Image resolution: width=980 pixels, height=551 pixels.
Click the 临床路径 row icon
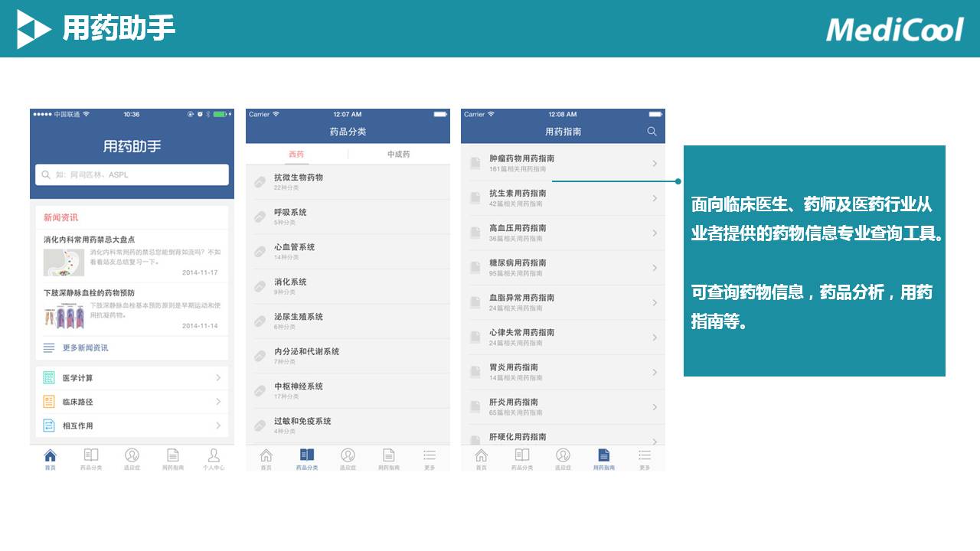[49, 402]
